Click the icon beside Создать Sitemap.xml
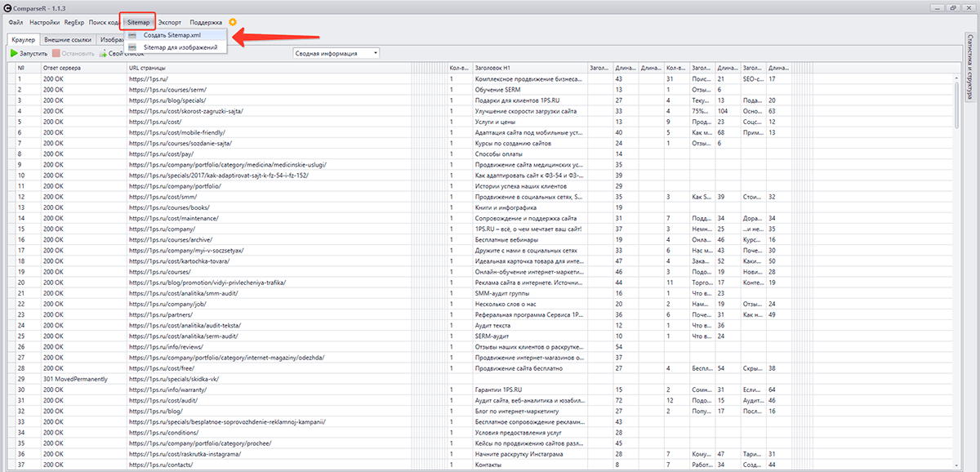This screenshot has height=472, width=980. pos(131,35)
